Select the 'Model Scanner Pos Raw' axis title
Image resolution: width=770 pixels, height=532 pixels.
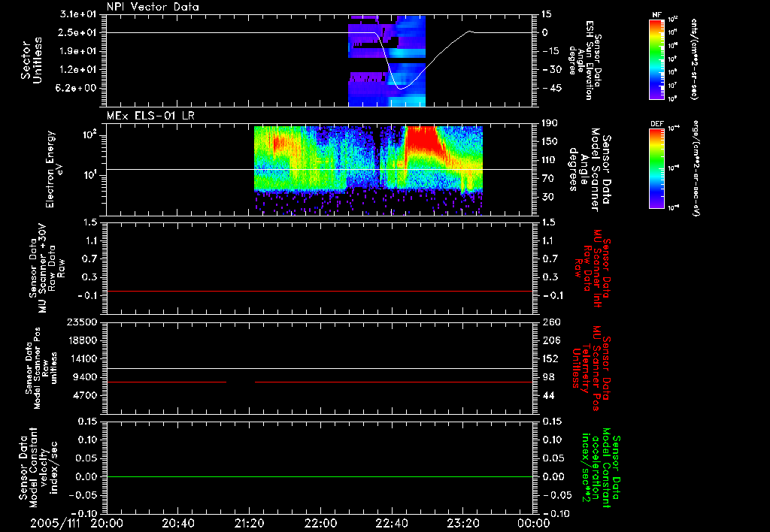pyautogui.click(x=42, y=368)
